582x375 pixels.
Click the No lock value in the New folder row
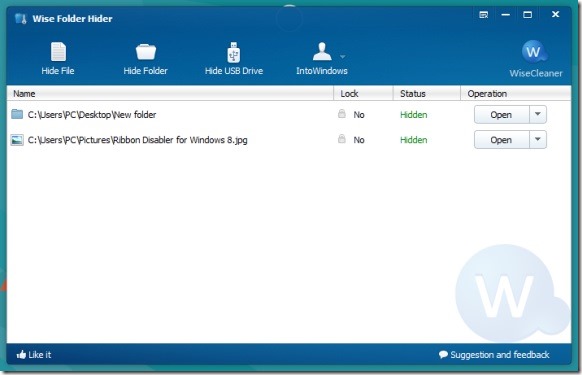click(359, 115)
